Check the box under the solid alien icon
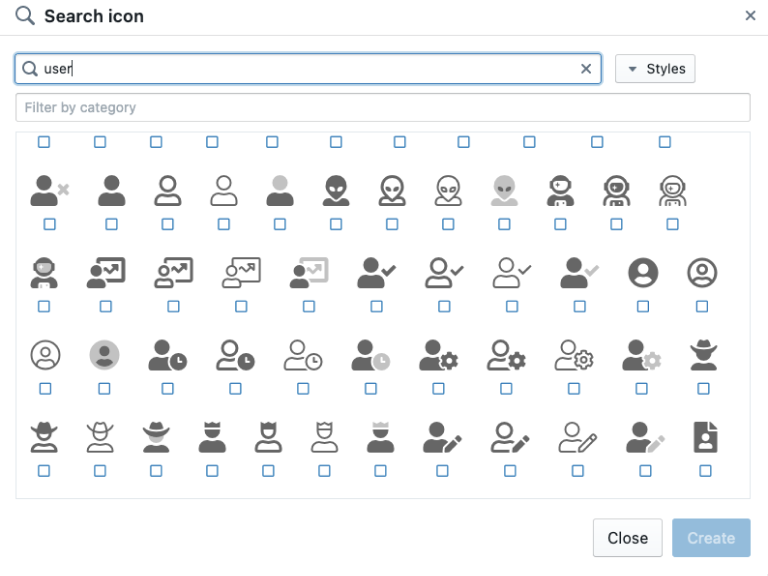 (336, 224)
